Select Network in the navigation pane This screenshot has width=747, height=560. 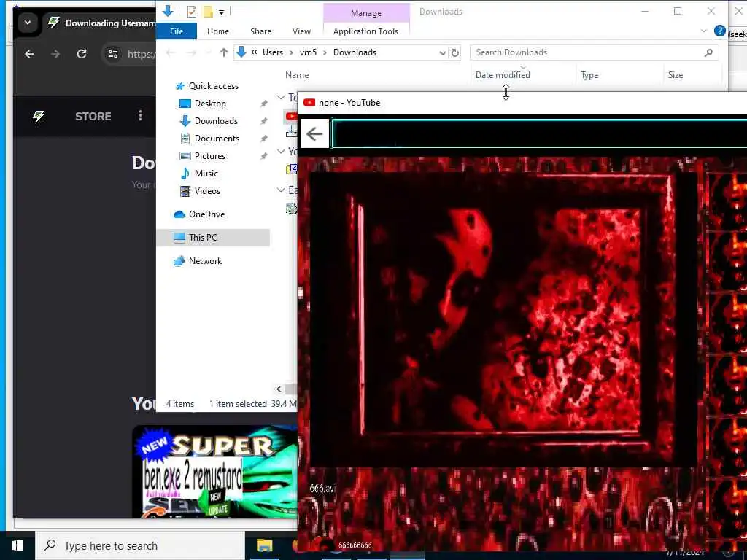tap(205, 261)
